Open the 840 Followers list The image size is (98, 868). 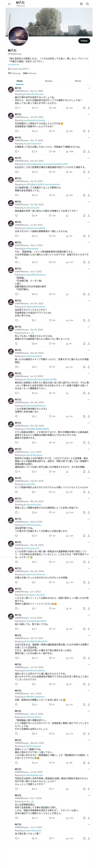click(x=30, y=73)
